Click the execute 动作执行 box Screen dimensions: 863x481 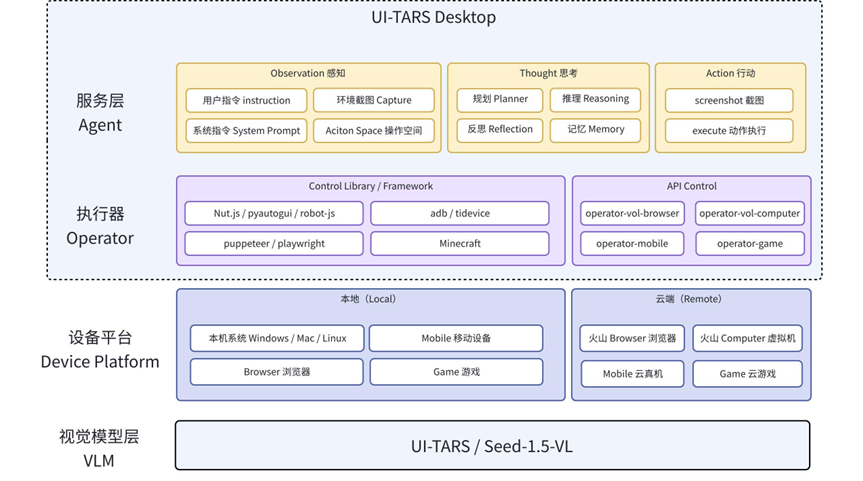tap(729, 130)
